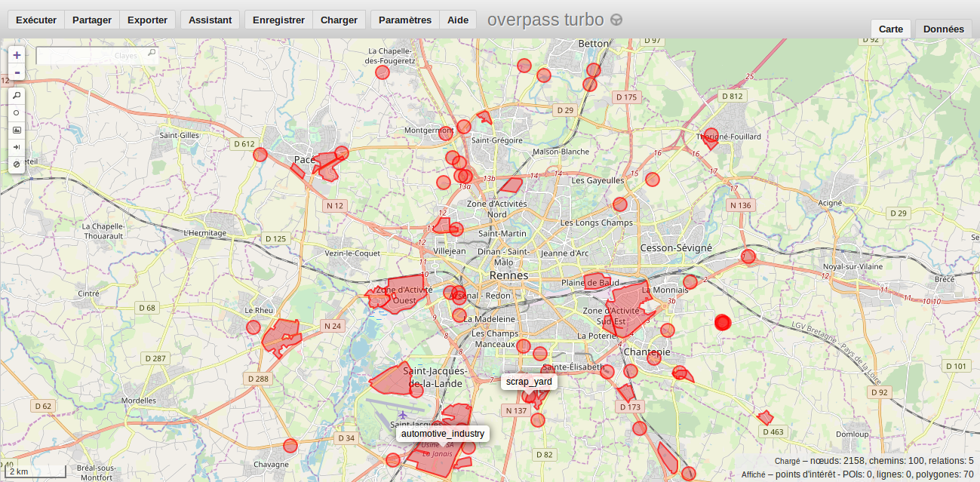Open the Aide help panel

point(457,20)
